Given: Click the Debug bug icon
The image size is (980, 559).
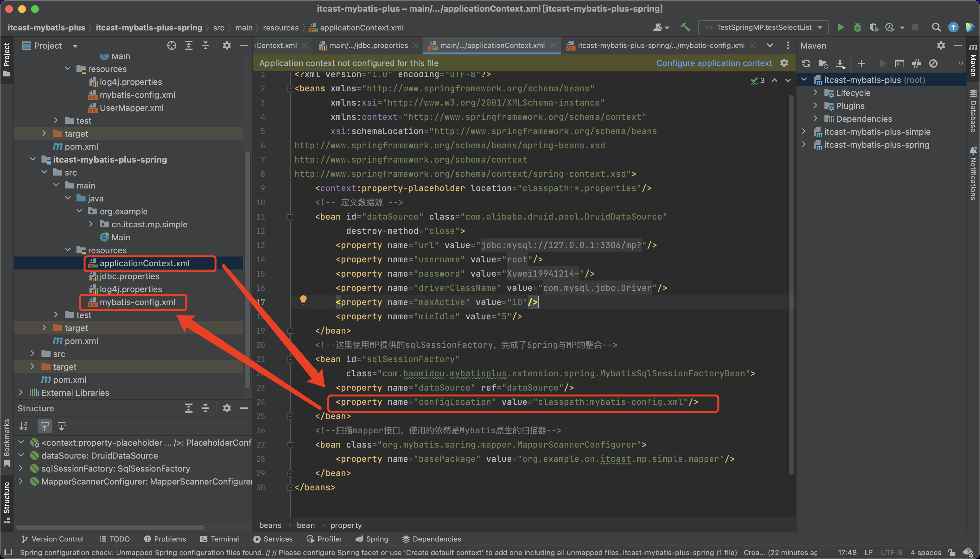Looking at the screenshot, I should click(857, 27).
